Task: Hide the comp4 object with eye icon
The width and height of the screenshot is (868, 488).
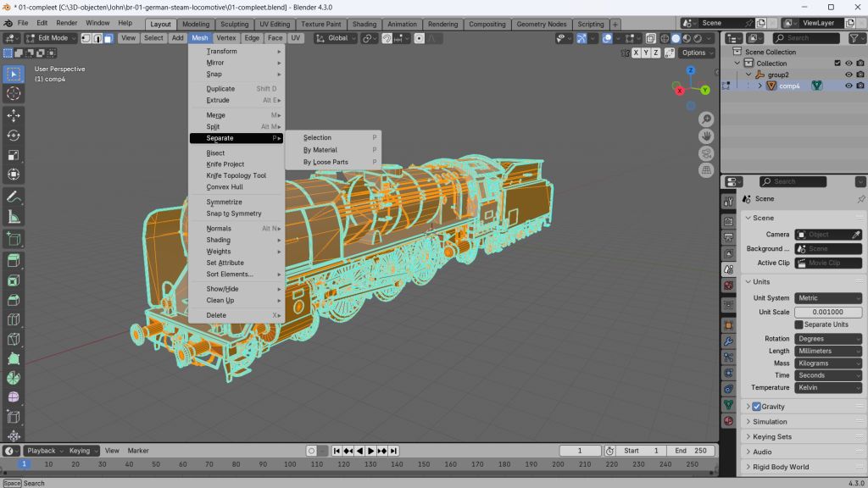Action: [848, 86]
